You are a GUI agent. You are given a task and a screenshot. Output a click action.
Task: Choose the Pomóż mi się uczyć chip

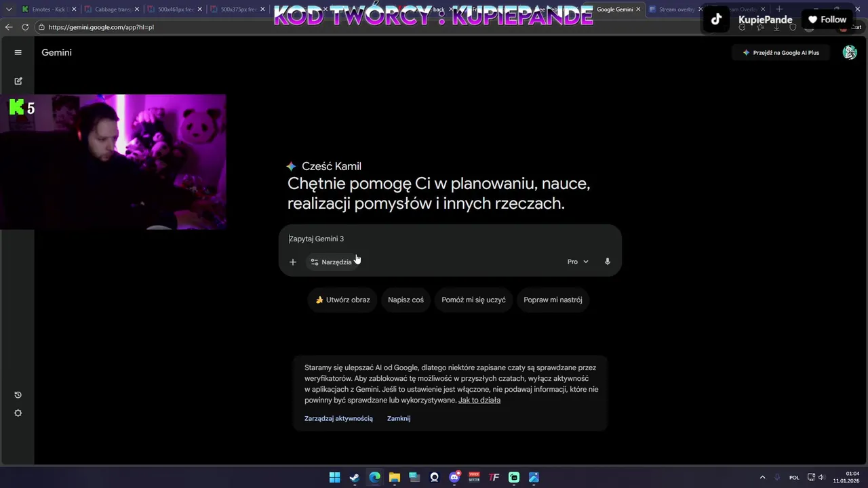[x=473, y=300]
